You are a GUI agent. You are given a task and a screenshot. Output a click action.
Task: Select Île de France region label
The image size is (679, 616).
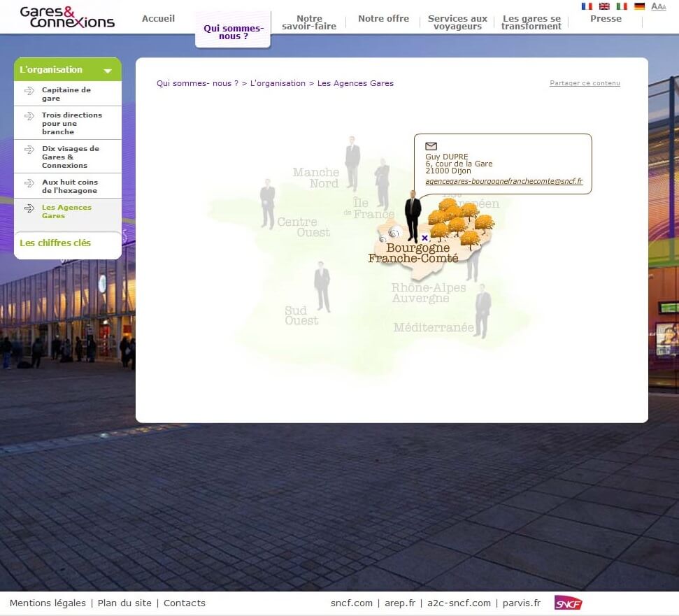(369, 208)
